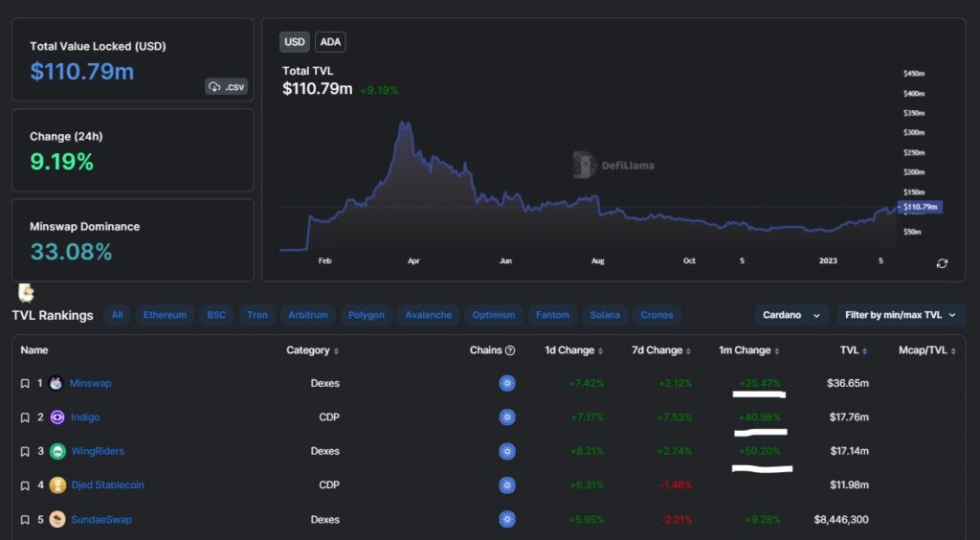Filter rankings by Tron
Viewport: 980px width, 540px height.
click(256, 315)
